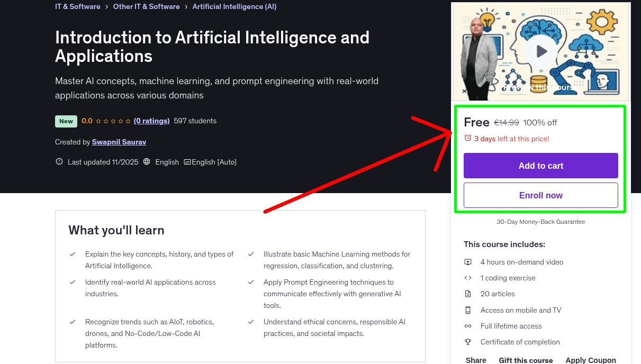The height and width of the screenshot is (364, 641).
Task: Click the on-demand video icon
Action: click(468, 261)
